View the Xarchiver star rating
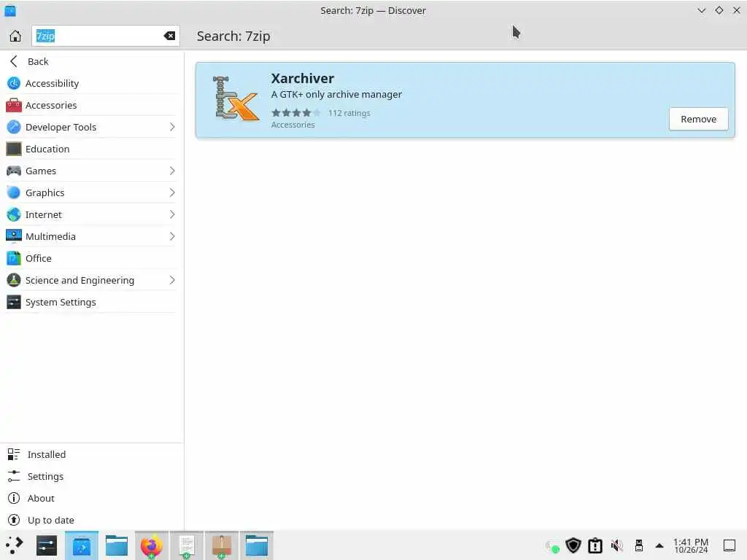Screen dimensions: 747x560 click(296, 113)
